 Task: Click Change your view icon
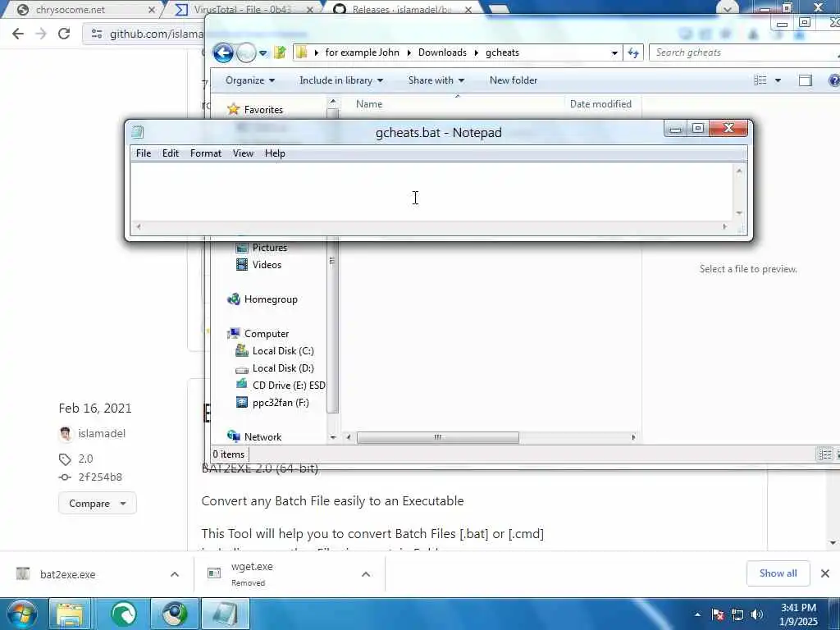coord(760,80)
